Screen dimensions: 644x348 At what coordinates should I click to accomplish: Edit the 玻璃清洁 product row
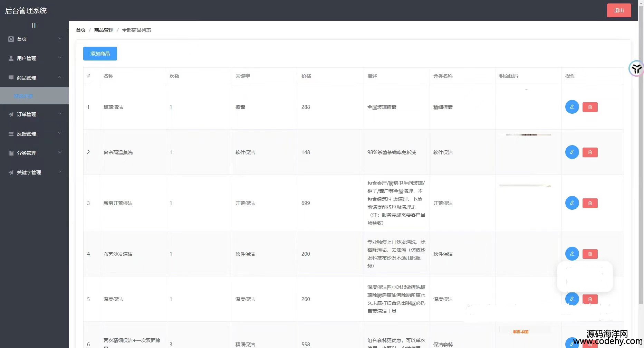572,107
